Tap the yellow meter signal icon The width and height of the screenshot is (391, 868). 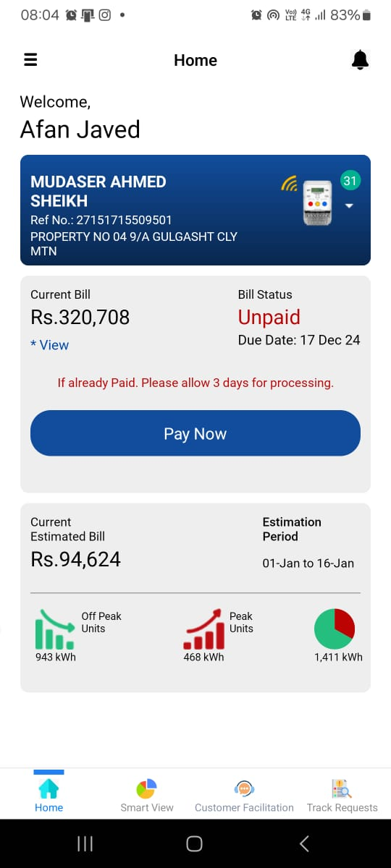289,184
